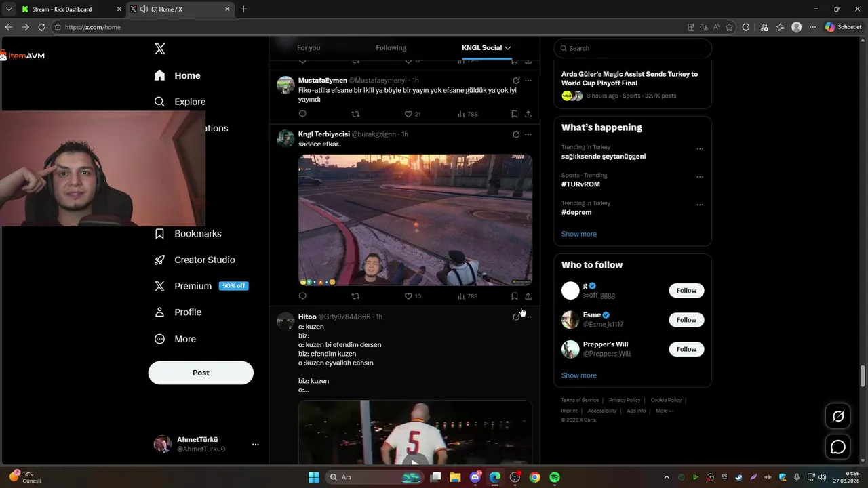The image size is (868, 488).
Task: Go back in browser history
Action: (x=9, y=27)
